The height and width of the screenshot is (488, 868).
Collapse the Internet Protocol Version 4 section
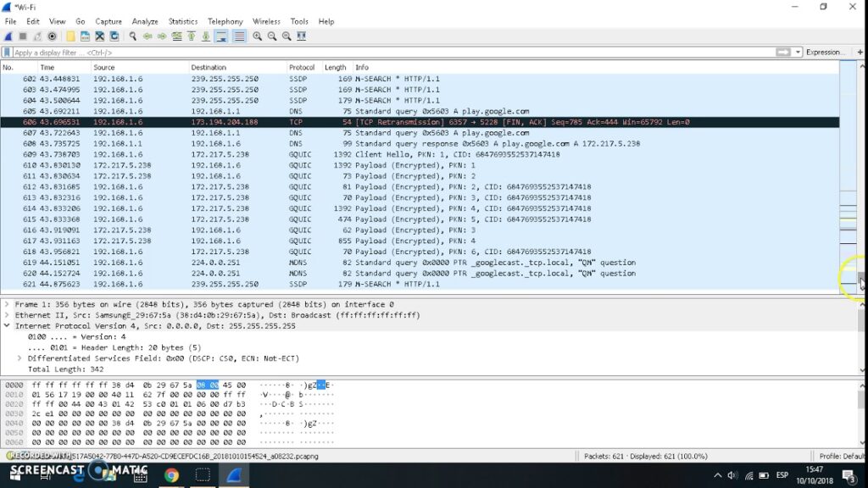[7, 326]
